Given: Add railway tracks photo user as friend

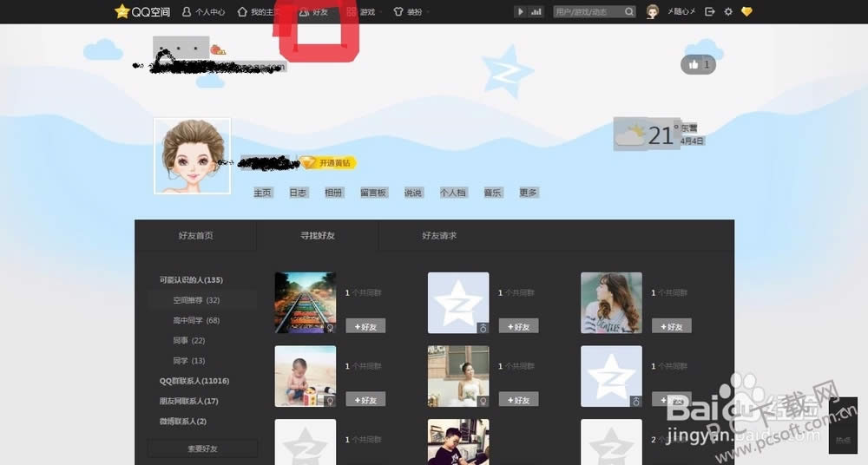Looking at the screenshot, I should pyautogui.click(x=365, y=326).
